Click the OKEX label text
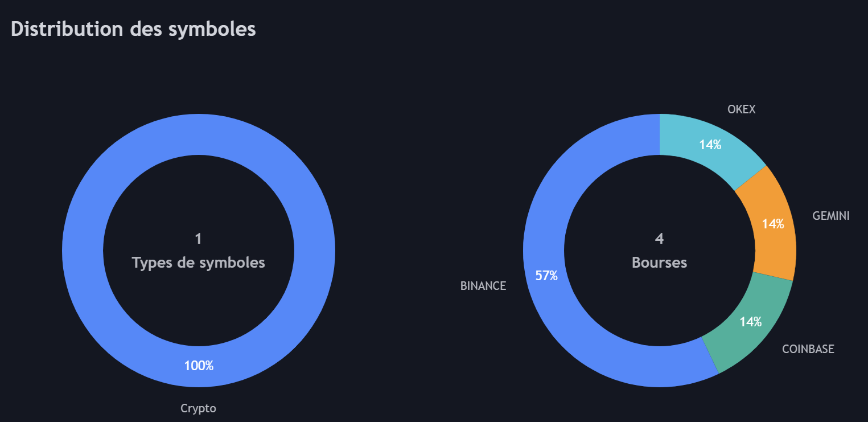The image size is (868, 422). point(741,109)
